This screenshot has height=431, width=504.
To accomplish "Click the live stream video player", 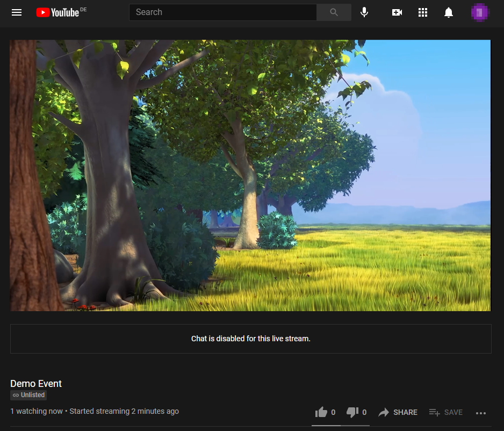I will pyautogui.click(x=250, y=175).
